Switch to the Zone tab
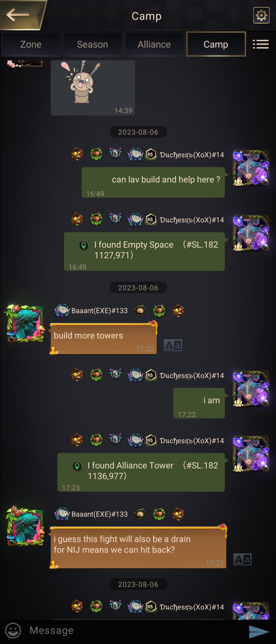 click(31, 44)
